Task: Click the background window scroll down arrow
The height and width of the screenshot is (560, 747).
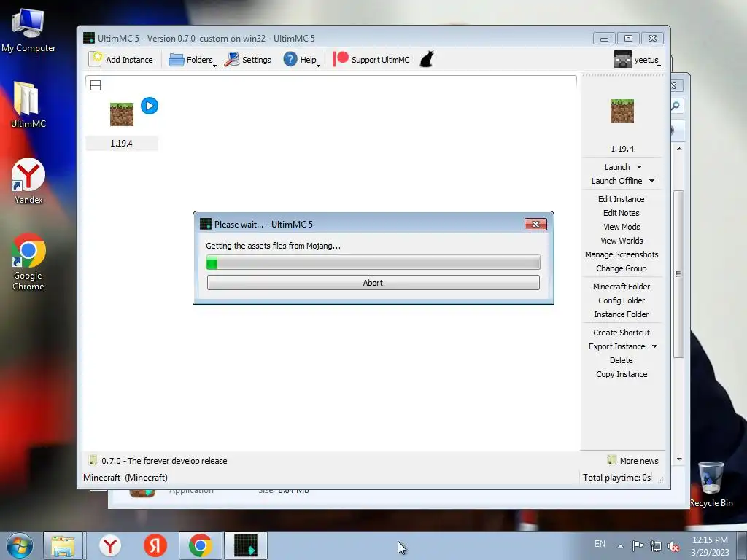Action: click(x=679, y=459)
